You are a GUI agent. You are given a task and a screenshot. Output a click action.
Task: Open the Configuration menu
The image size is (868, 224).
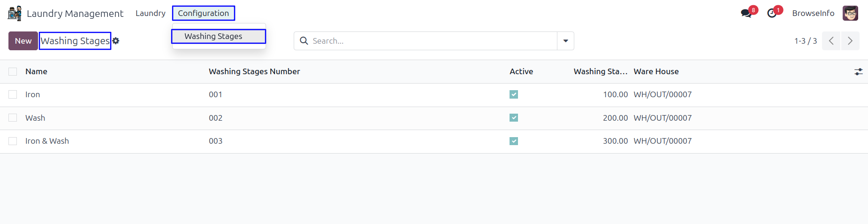click(x=203, y=13)
